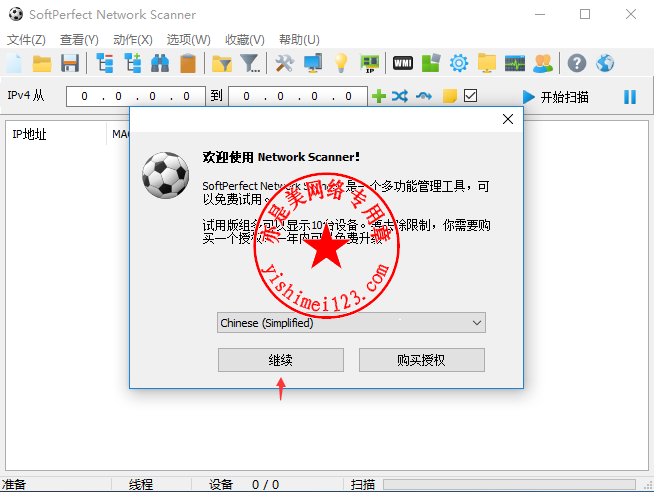Open the 选项(W) menu
Viewport: 654px width, 492px height.
(x=189, y=40)
